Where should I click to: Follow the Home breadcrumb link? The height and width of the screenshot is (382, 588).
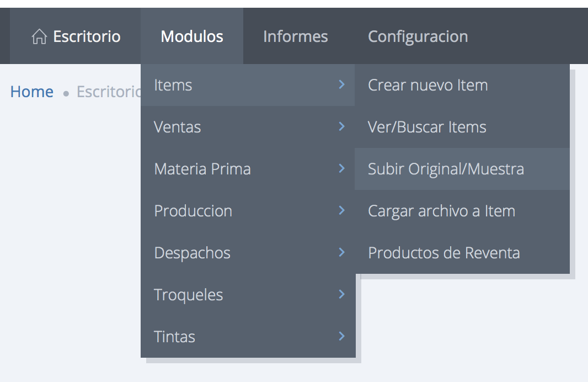(32, 92)
